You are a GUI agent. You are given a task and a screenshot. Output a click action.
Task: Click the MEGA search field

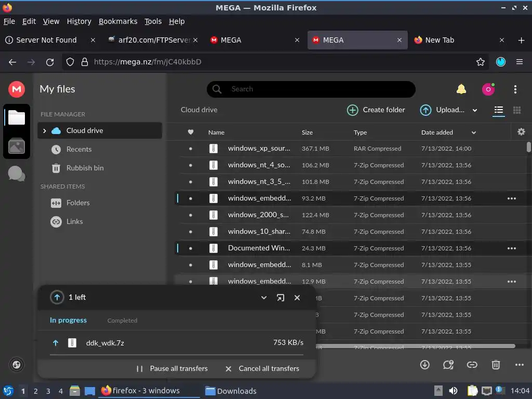point(311,89)
